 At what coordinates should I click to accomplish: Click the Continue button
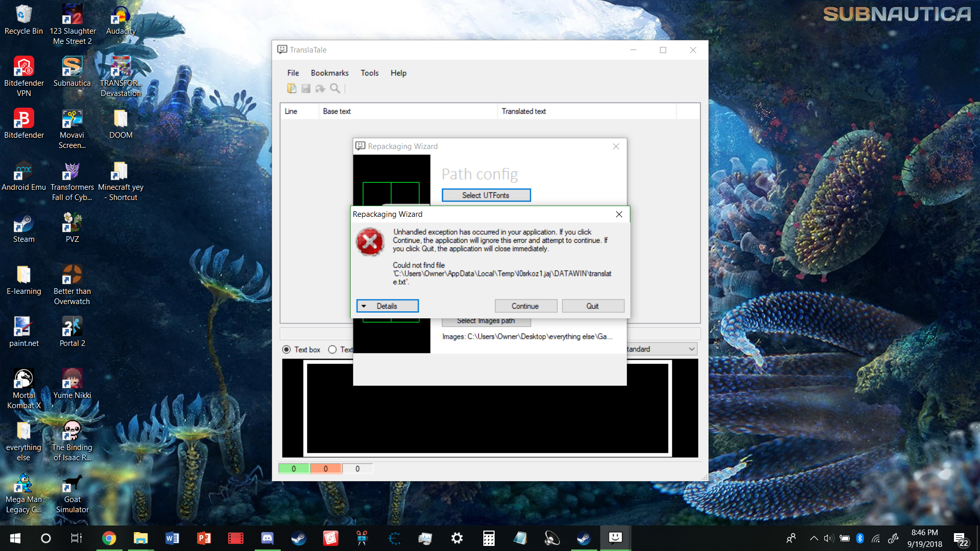[525, 306]
